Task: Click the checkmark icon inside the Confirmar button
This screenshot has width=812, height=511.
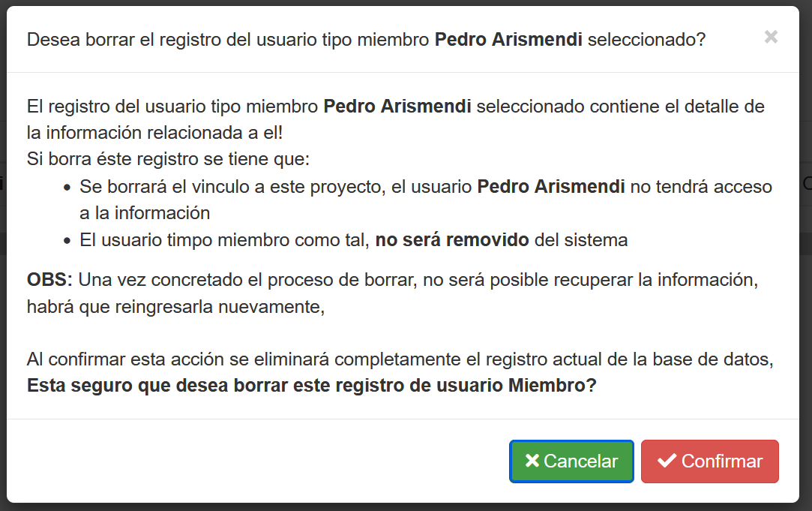Action: tap(667, 461)
